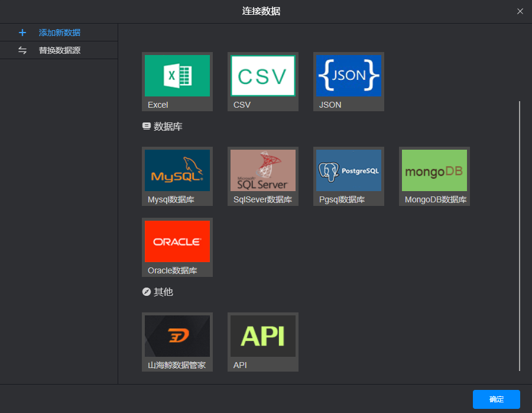
Task: Click the Mysql数据库 label text
Action: (171, 200)
